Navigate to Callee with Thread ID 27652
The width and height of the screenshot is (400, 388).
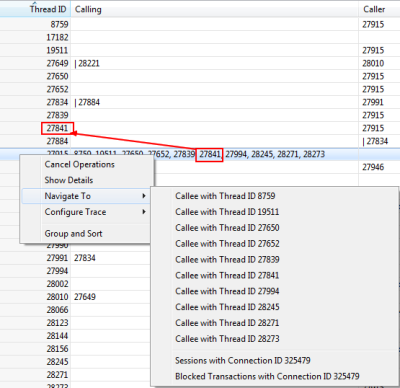click(227, 244)
